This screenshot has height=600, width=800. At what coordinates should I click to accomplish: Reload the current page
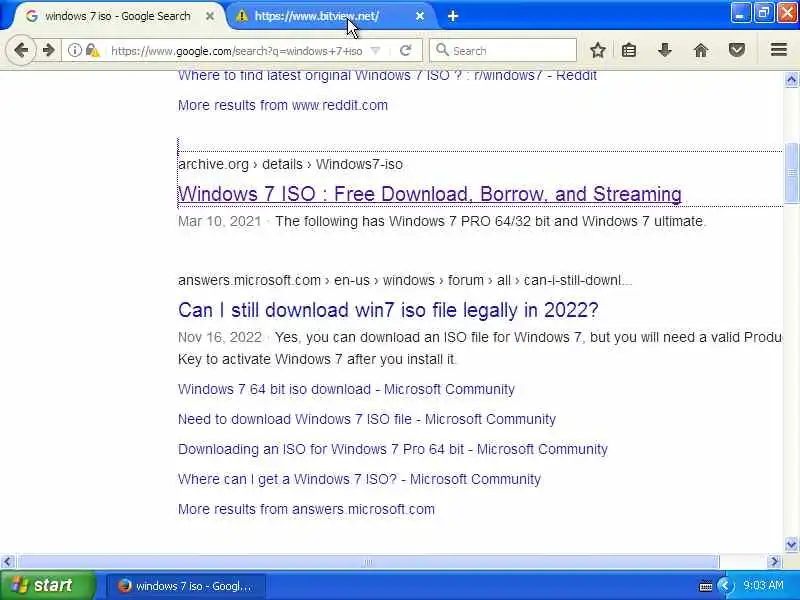(x=406, y=50)
